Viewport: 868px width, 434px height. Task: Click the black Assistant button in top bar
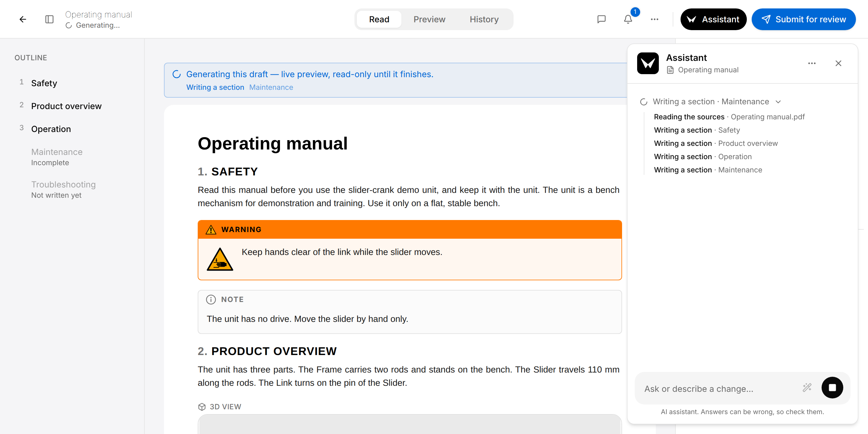713,19
